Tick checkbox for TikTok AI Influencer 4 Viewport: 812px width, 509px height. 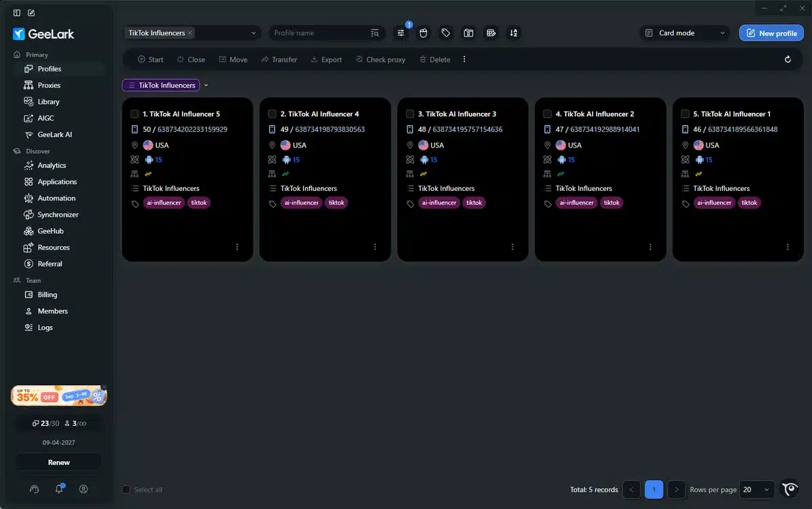(x=272, y=114)
